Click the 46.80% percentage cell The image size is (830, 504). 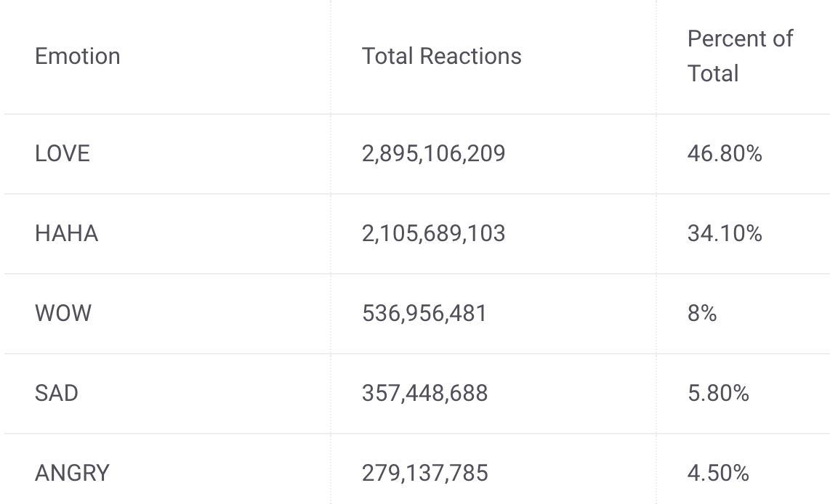coord(725,154)
